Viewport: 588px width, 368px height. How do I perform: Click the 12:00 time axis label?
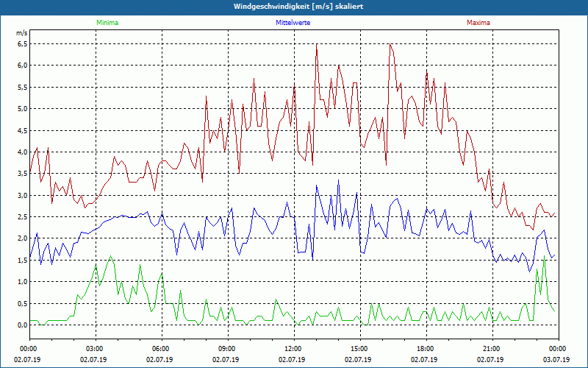pyautogui.click(x=292, y=349)
